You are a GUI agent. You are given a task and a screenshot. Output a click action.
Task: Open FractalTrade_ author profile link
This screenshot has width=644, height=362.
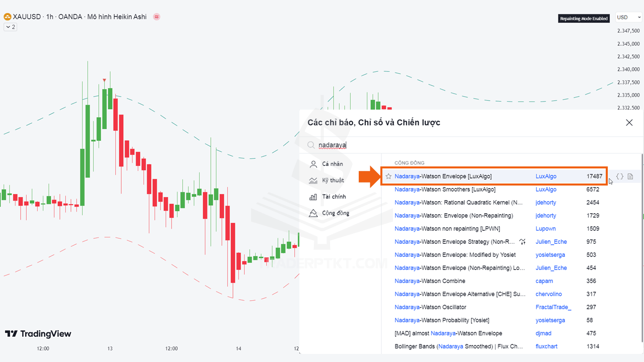coord(553,307)
